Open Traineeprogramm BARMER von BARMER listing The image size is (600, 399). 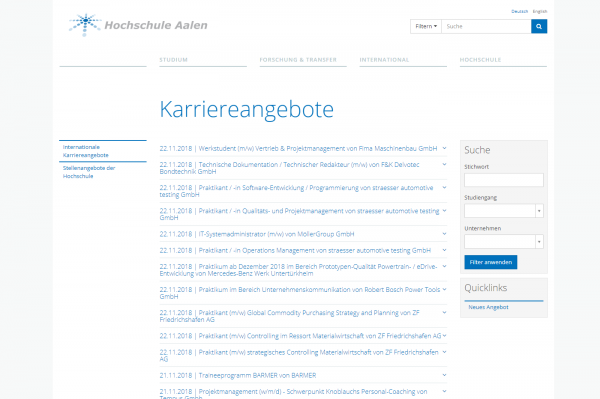[x=238, y=376]
